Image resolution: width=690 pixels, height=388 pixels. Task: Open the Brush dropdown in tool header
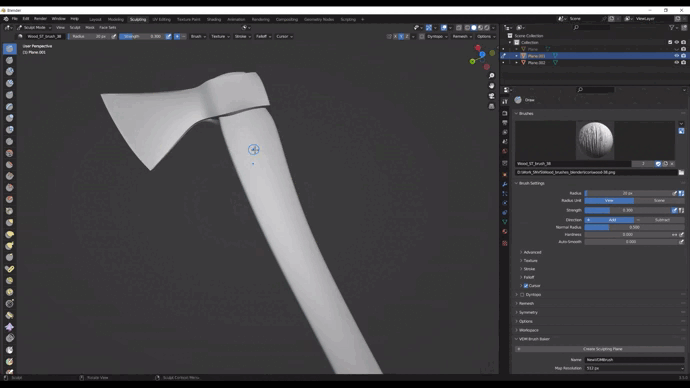click(x=198, y=37)
